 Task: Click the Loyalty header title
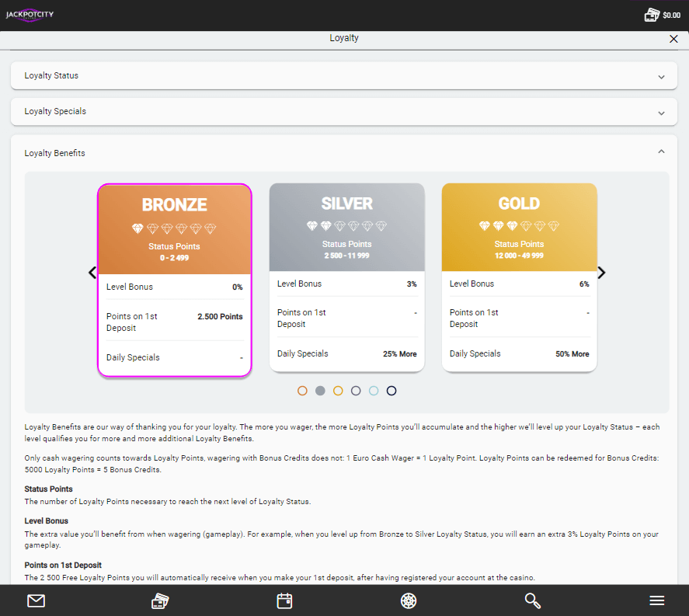coord(344,38)
